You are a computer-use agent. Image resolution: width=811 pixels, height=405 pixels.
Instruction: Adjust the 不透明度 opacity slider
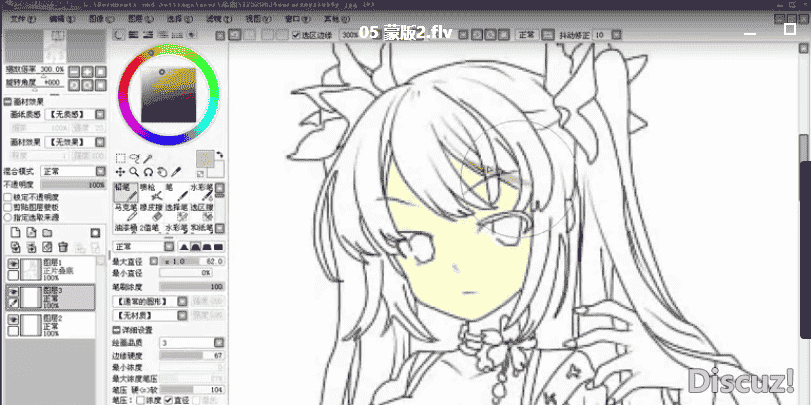tap(73, 185)
